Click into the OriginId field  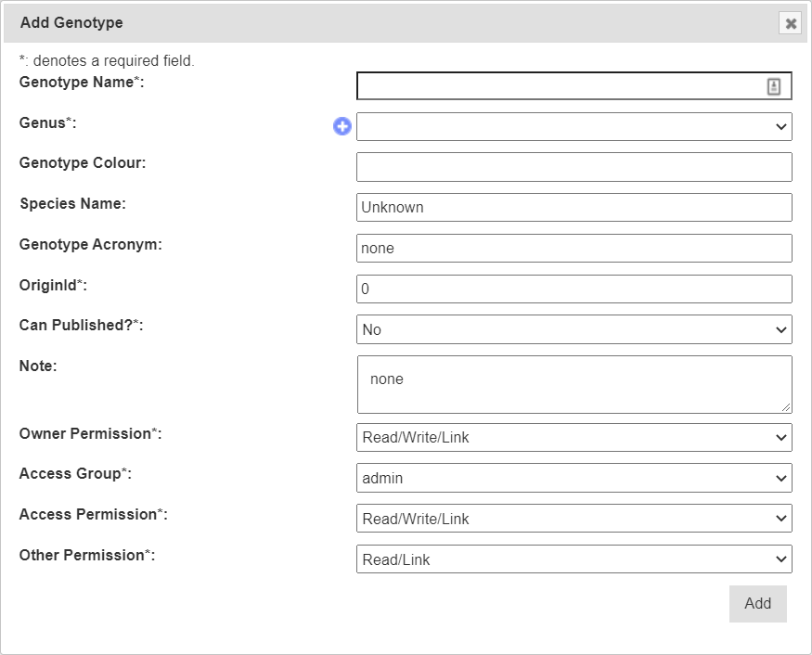coord(574,289)
